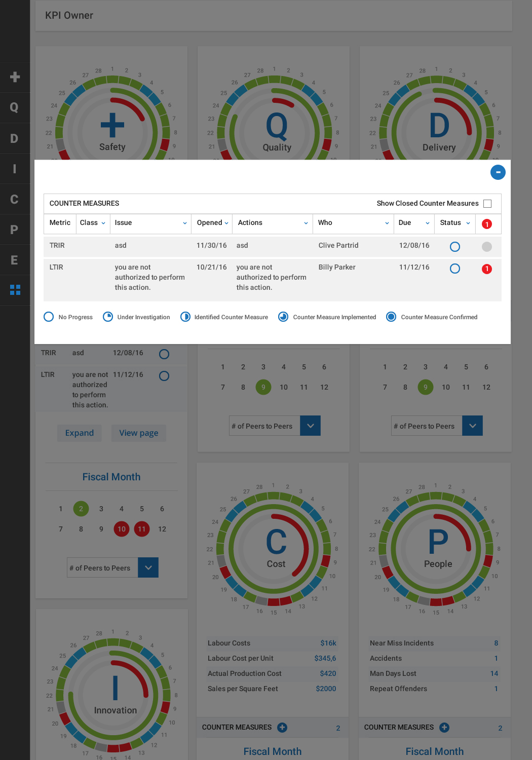Click TRIR status circle in Safety card
532x760 pixels.
coord(164,354)
